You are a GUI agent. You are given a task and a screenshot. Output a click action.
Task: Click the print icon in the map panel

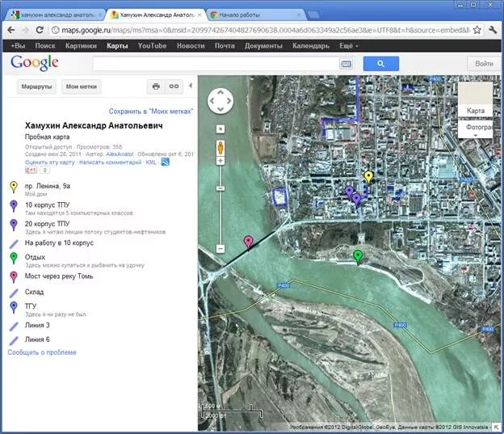click(156, 86)
